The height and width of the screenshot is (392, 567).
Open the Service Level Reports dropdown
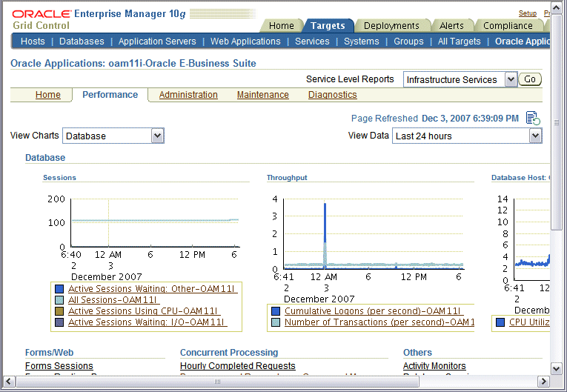coord(460,79)
